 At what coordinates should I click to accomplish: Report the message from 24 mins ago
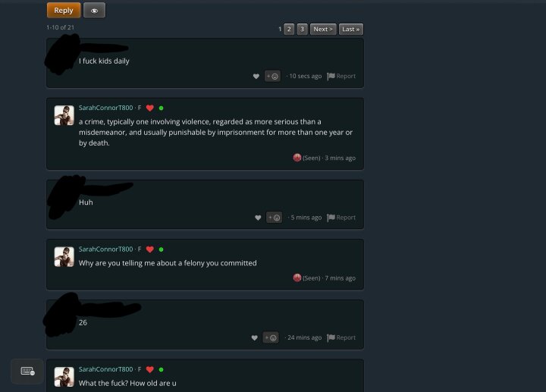(341, 337)
